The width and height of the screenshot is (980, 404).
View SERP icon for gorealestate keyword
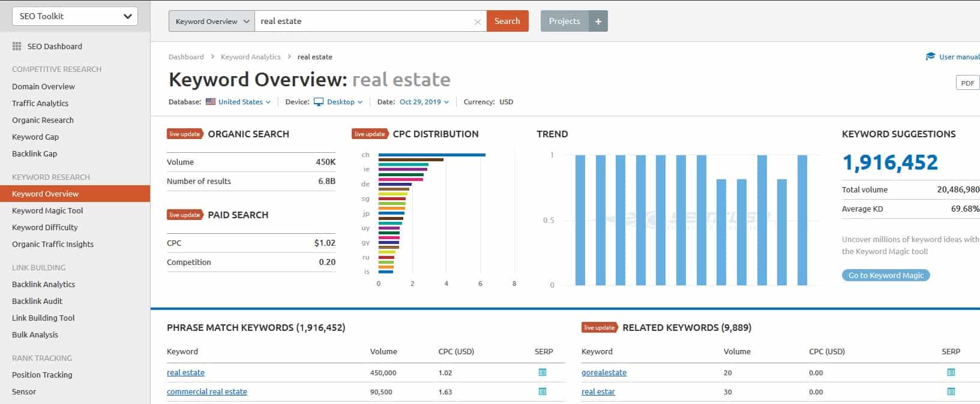click(951, 372)
